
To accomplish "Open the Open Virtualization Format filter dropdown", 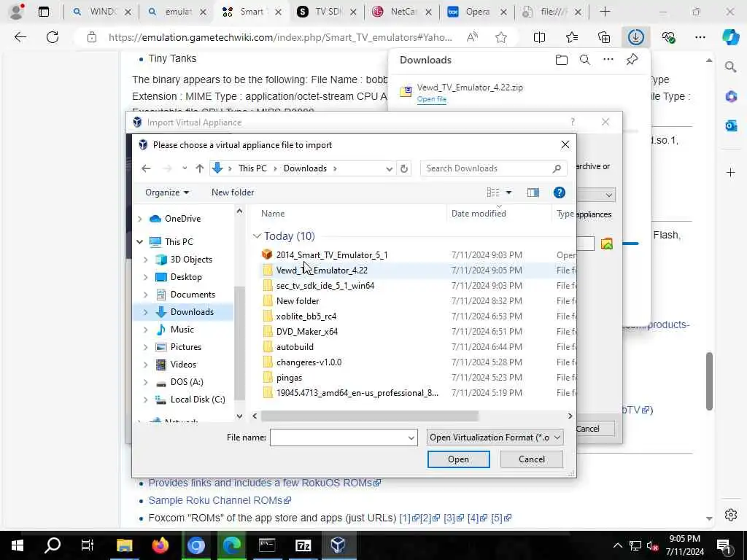I will point(495,437).
